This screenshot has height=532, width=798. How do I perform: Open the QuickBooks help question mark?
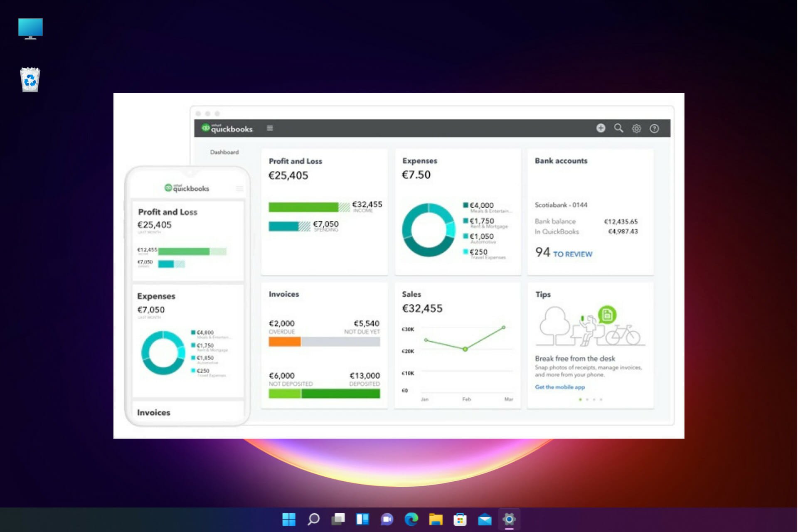click(654, 128)
